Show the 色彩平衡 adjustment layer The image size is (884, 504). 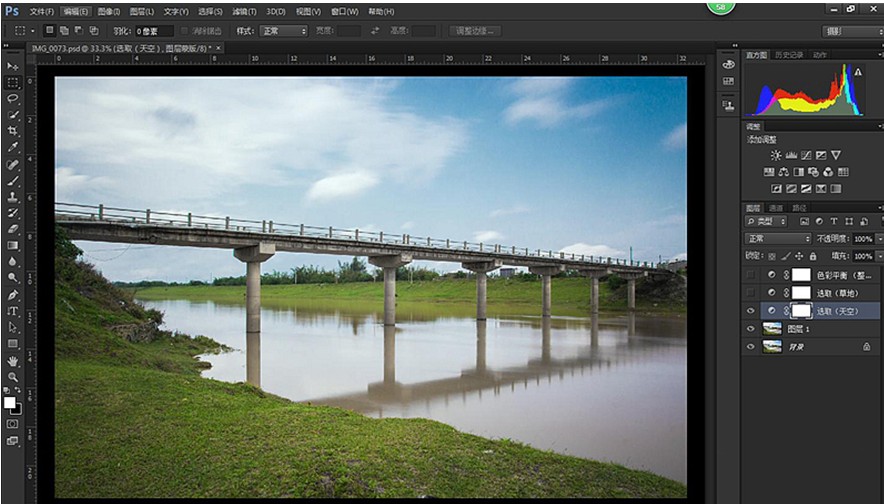(750, 275)
